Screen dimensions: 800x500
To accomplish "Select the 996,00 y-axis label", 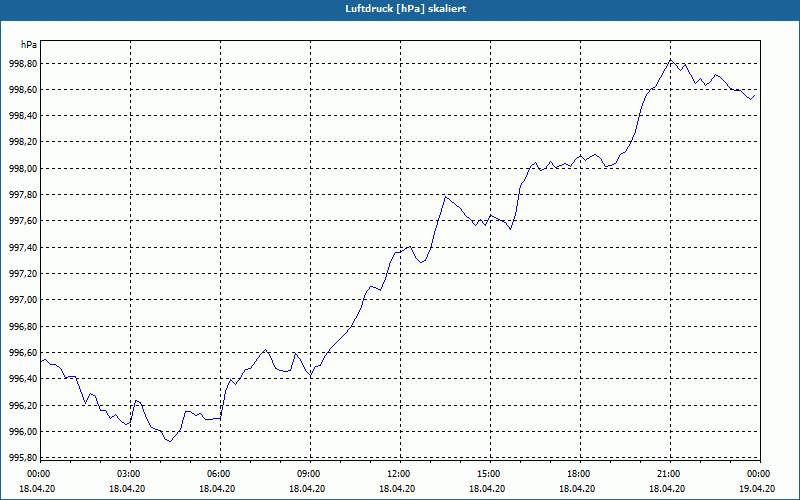I will point(23,432).
